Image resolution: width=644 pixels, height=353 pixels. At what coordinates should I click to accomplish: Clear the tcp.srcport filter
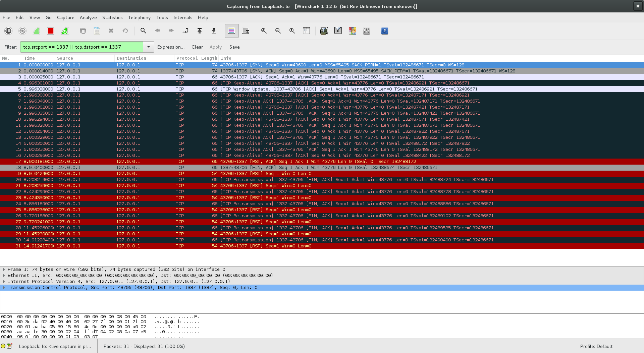[x=197, y=47]
